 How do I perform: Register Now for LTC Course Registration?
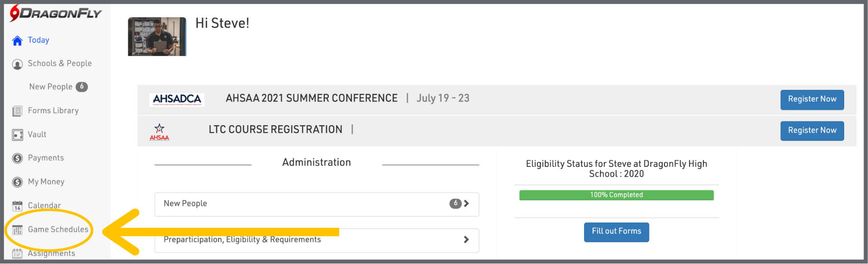pyautogui.click(x=812, y=131)
